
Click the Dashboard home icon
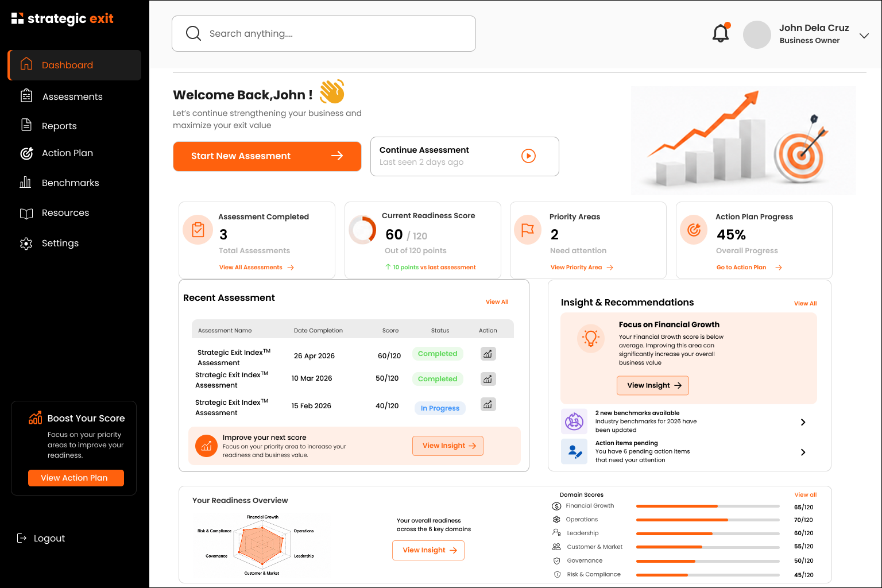26,64
